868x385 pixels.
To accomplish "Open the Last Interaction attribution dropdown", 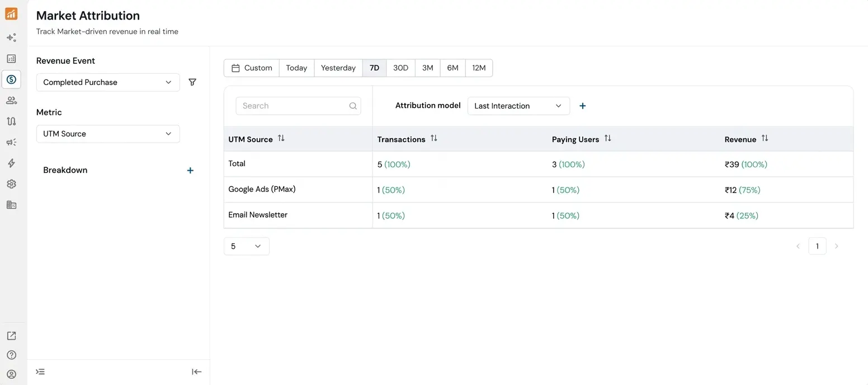I will click(x=518, y=106).
